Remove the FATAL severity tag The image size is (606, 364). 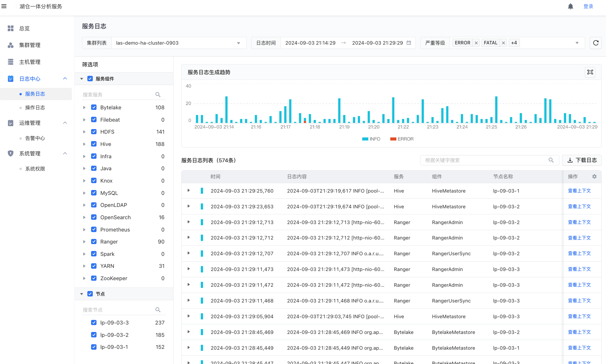[503, 43]
